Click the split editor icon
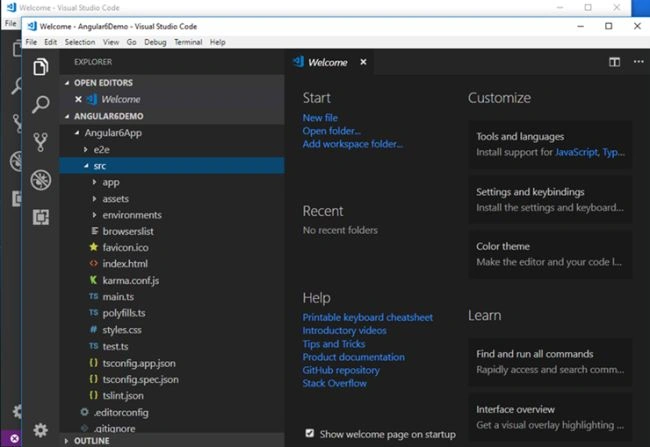Screen dimensions: 650x447 [x=614, y=62]
